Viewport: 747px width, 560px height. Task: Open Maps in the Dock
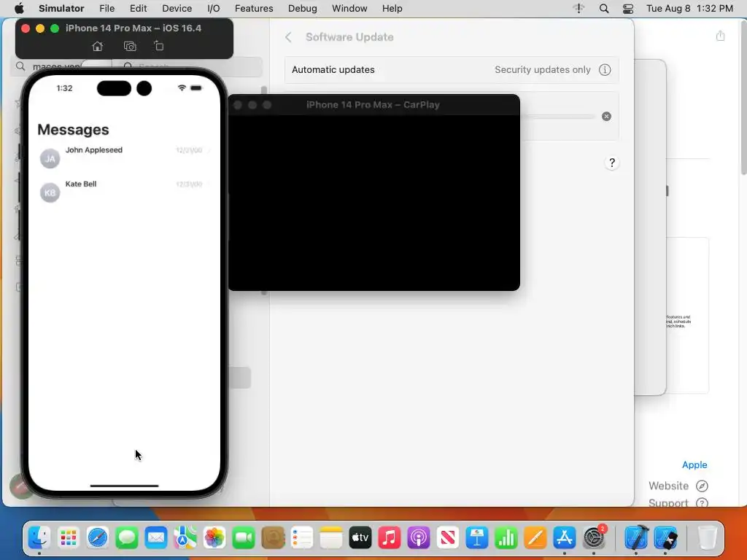click(185, 538)
